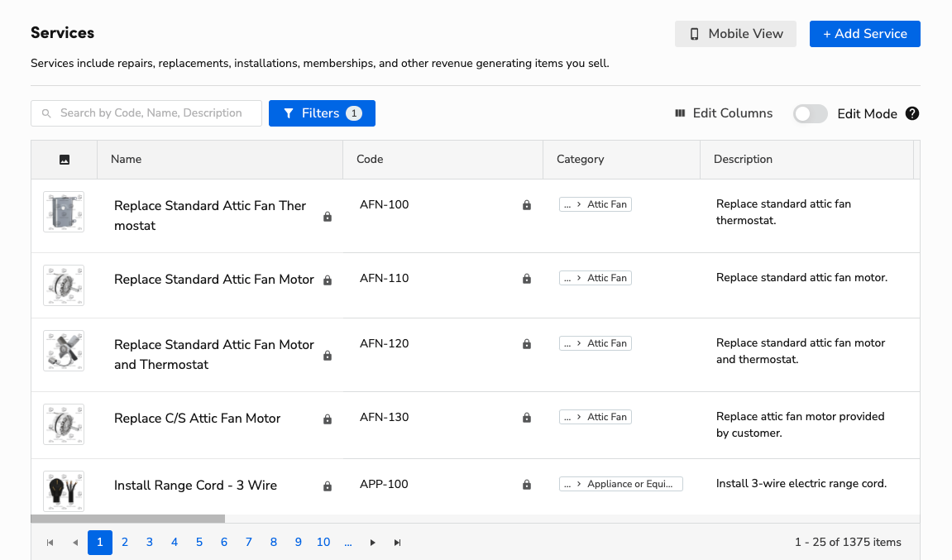This screenshot has width=952, height=560.
Task: Click the image column header icon
Action: pos(64,158)
